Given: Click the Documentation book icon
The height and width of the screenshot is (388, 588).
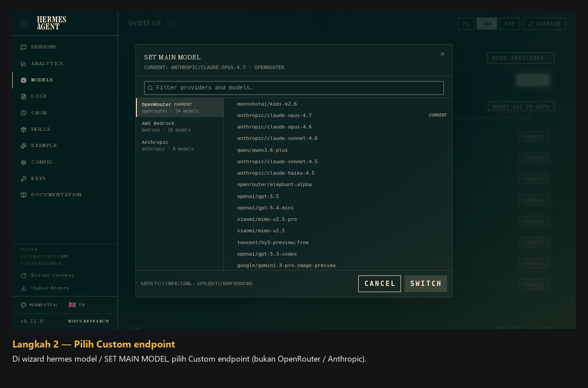Looking at the screenshot, I should tap(24, 195).
